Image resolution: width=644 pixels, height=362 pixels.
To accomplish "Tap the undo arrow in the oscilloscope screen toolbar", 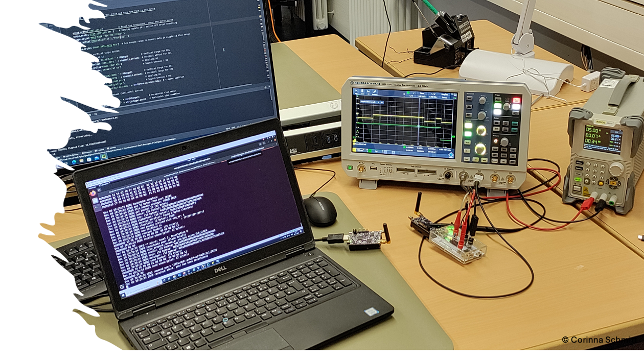I will [x=356, y=91].
